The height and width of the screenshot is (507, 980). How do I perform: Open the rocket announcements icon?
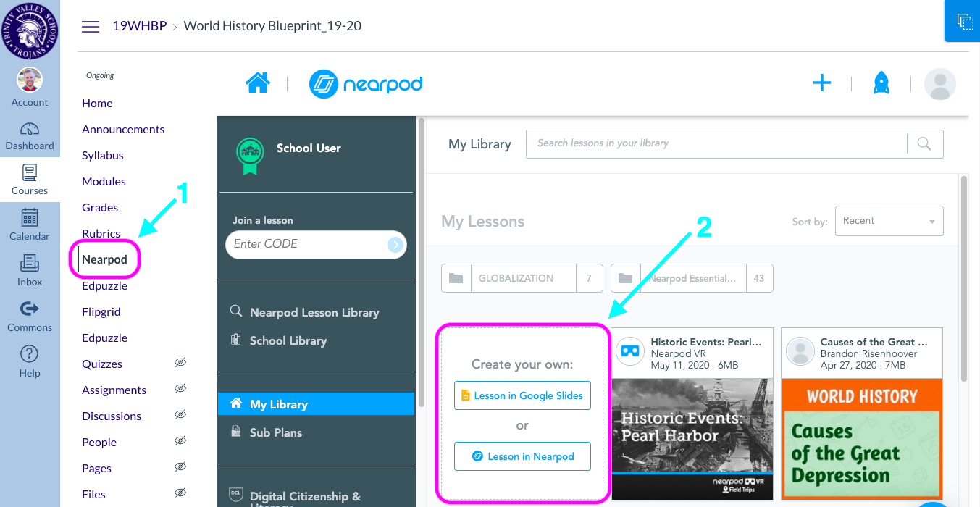[x=881, y=83]
